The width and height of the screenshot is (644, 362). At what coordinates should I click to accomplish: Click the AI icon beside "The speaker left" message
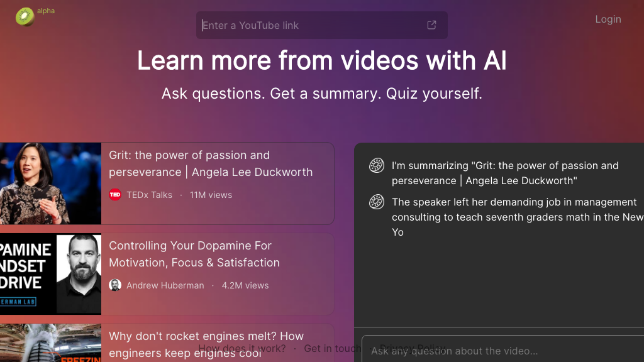coord(376,202)
